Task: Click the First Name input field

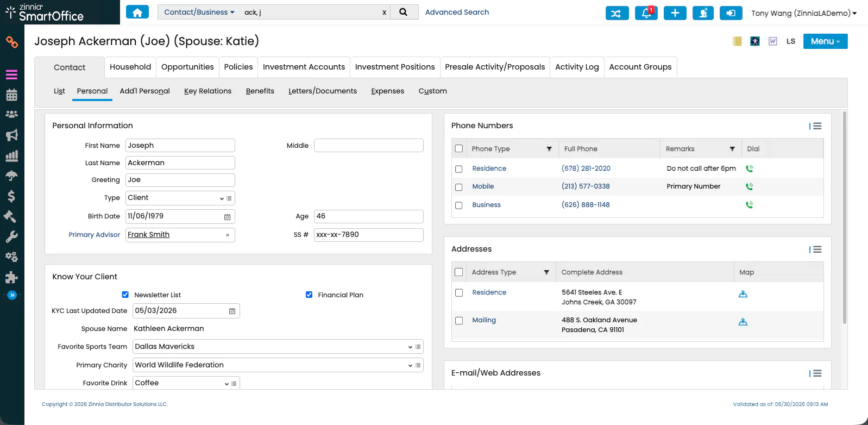Action: (x=180, y=145)
